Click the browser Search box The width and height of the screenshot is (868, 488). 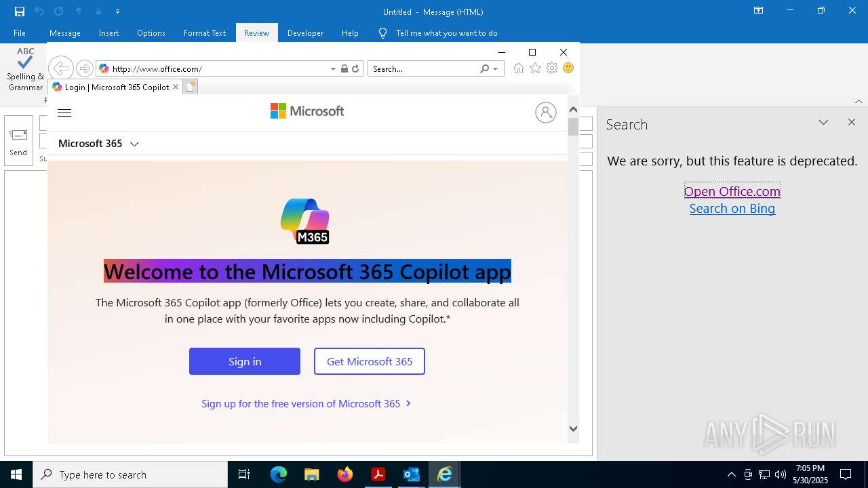coord(423,68)
